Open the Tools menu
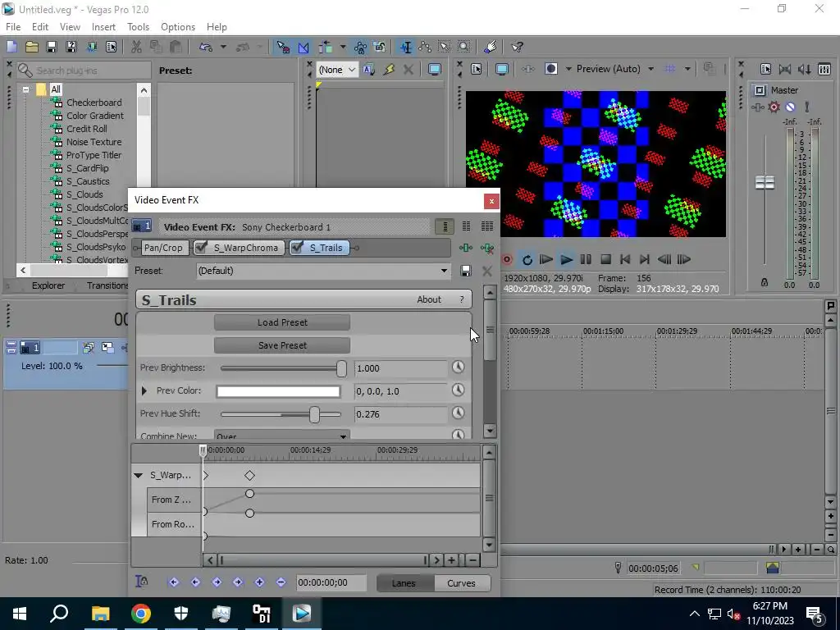Image resolution: width=840 pixels, height=630 pixels. [138, 27]
